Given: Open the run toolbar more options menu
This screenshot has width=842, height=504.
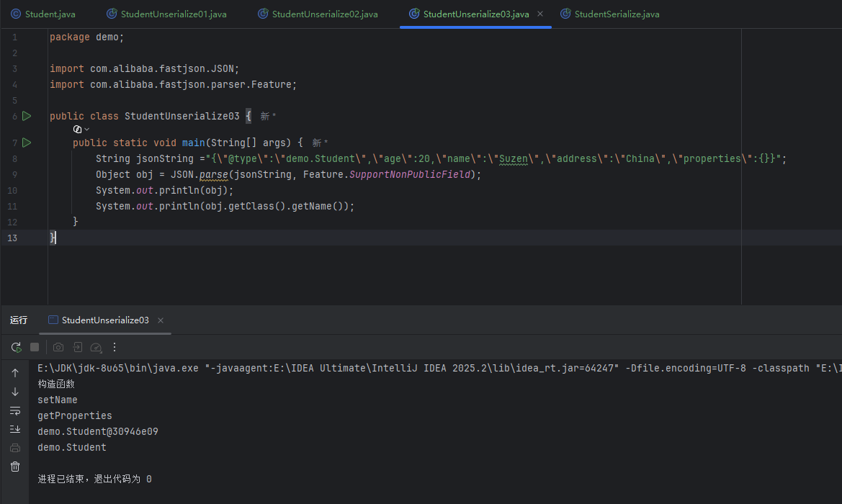Looking at the screenshot, I should (115, 347).
